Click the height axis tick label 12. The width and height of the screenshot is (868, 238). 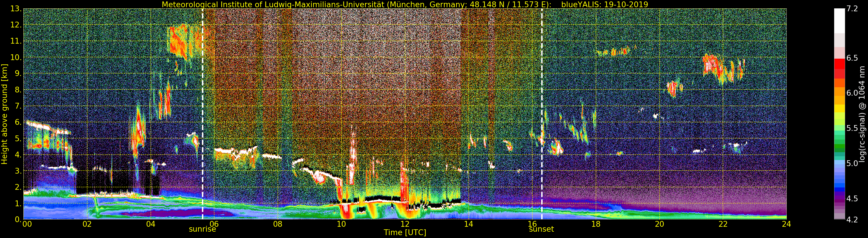[16, 25]
